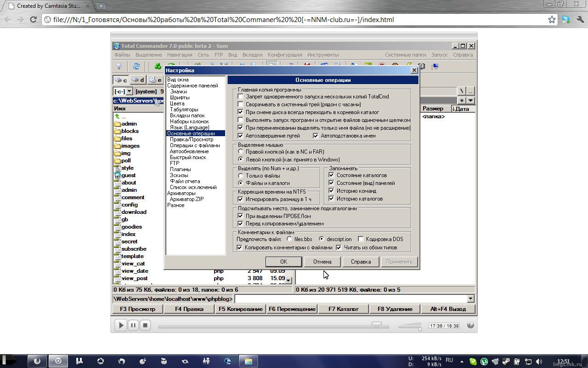Image resolution: width=588 pixels, height=368 pixels.
Task: Toggle Историю команд checkbox
Action: [331, 191]
